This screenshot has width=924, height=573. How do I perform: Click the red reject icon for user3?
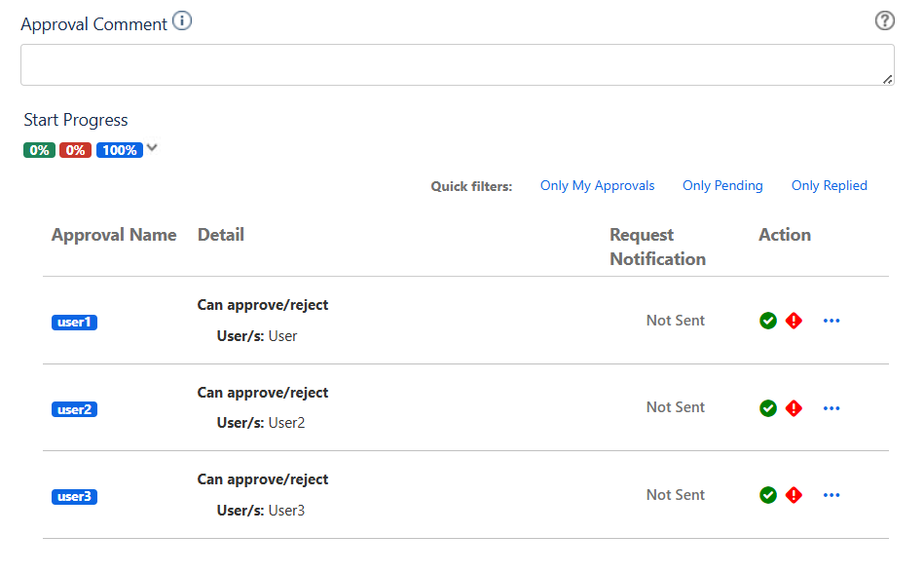pyautogui.click(x=794, y=495)
